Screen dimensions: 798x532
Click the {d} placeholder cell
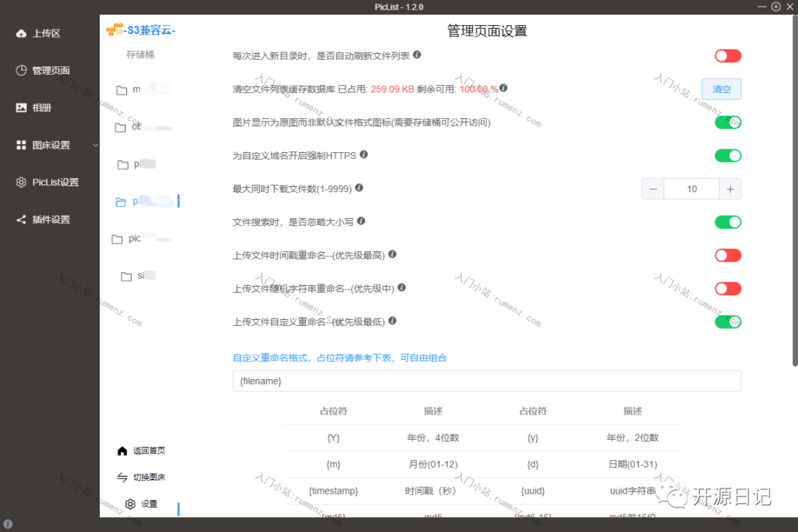pos(533,464)
